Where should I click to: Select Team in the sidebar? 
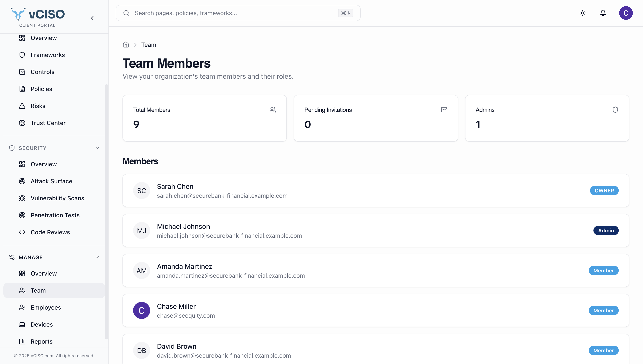click(x=54, y=290)
